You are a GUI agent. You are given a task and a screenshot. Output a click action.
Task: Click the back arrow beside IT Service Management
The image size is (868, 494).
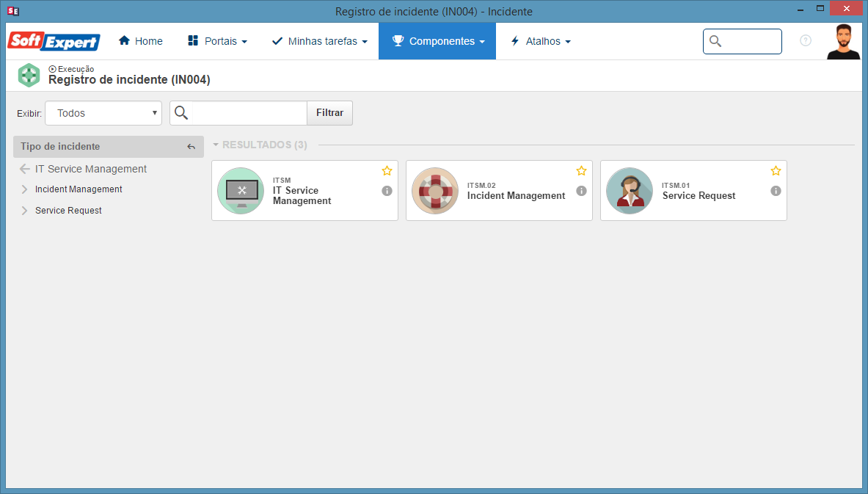tap(24, 169)
